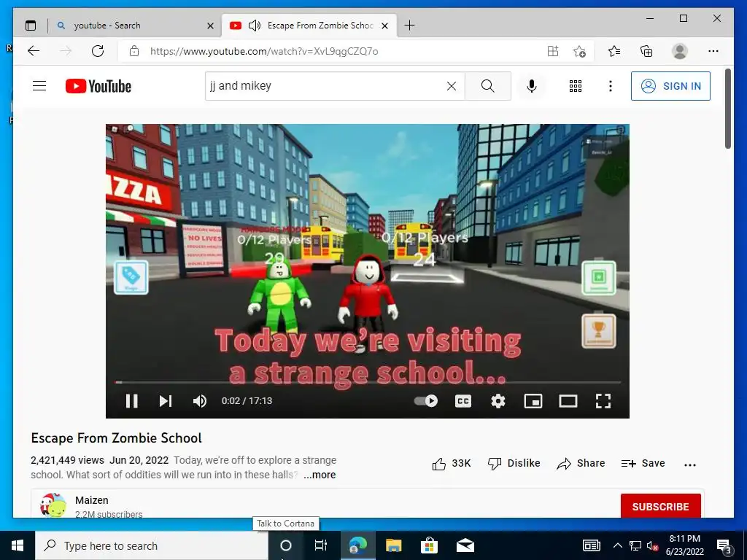Go back to the previous page
747x560 pixels.
click(34, 51)
